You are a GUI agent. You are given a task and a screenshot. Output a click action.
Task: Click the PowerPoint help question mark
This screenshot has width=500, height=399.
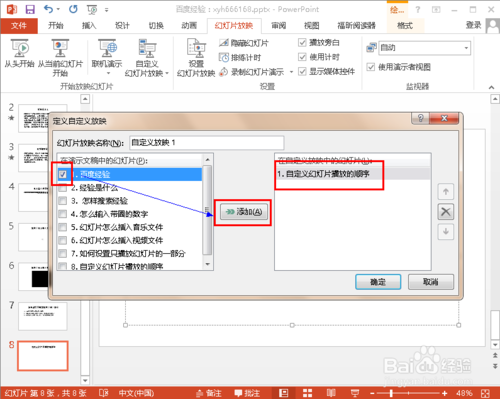click(418, 9)
